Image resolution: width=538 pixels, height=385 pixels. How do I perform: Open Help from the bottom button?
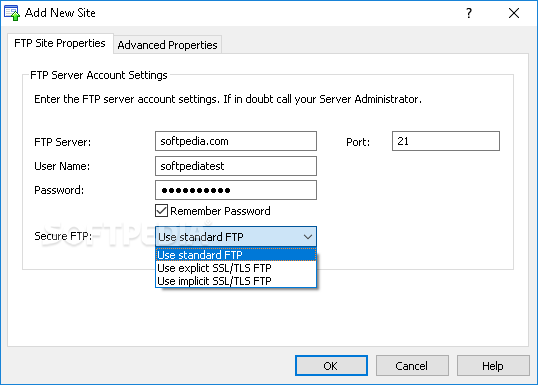pos(493,366)
